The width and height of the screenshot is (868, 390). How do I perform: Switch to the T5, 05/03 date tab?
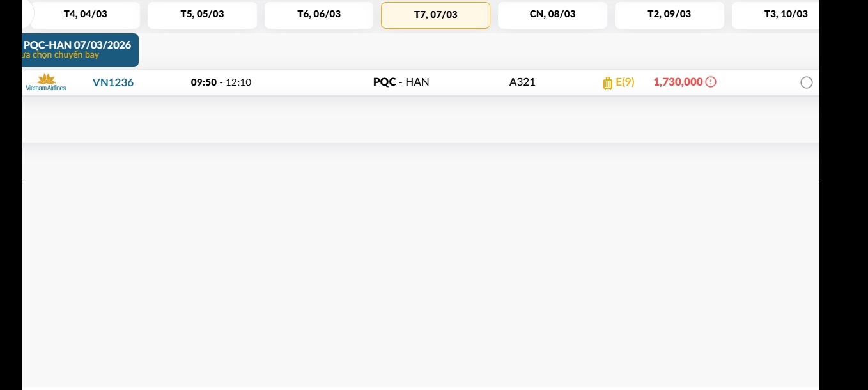pos(202,15)
